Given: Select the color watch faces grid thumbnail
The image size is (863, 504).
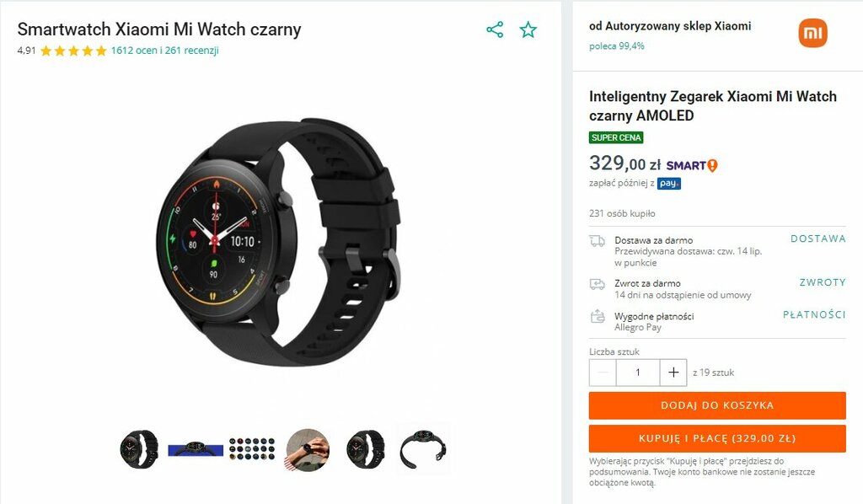Looking at the screenshot, I should click(252, 449).
